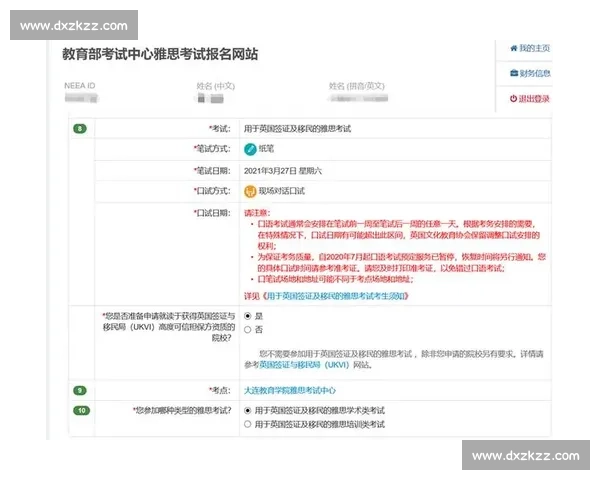Viewport: 600px width, 480px height.
Task: Open 用于英国签证及移民的雅思考试考生须知 link
Action: point(336,296)
